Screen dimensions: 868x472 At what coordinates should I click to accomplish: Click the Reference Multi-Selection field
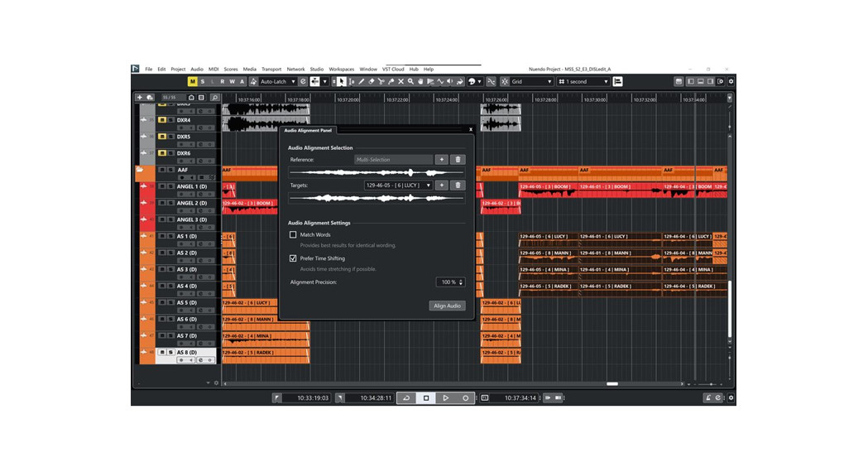(393, 160)
